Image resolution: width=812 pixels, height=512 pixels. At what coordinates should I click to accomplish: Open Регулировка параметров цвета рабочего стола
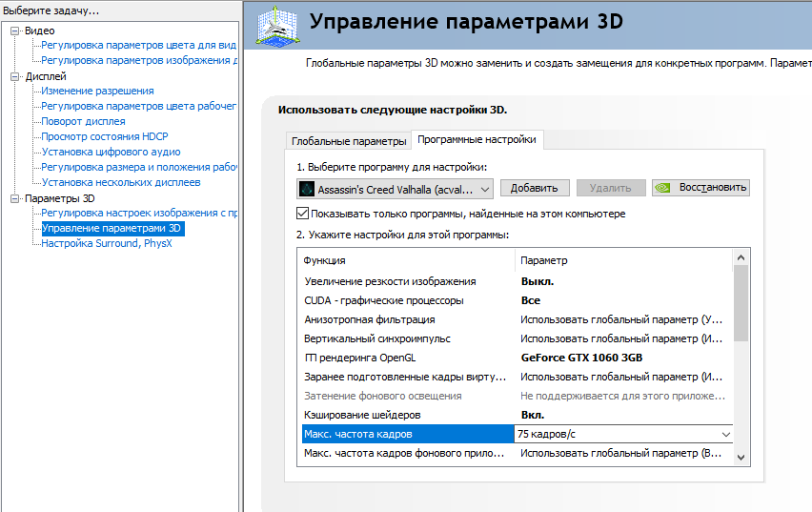[138, 106]
